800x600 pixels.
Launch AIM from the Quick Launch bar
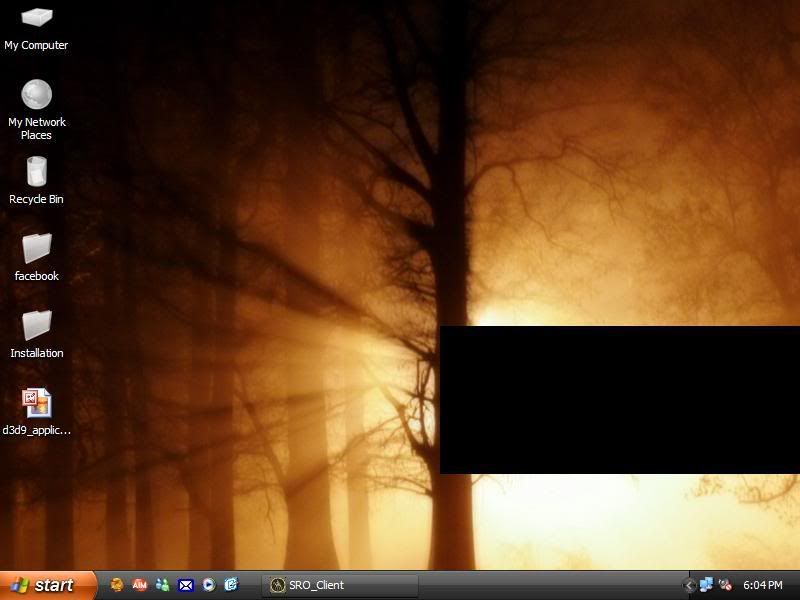(140, 585)
